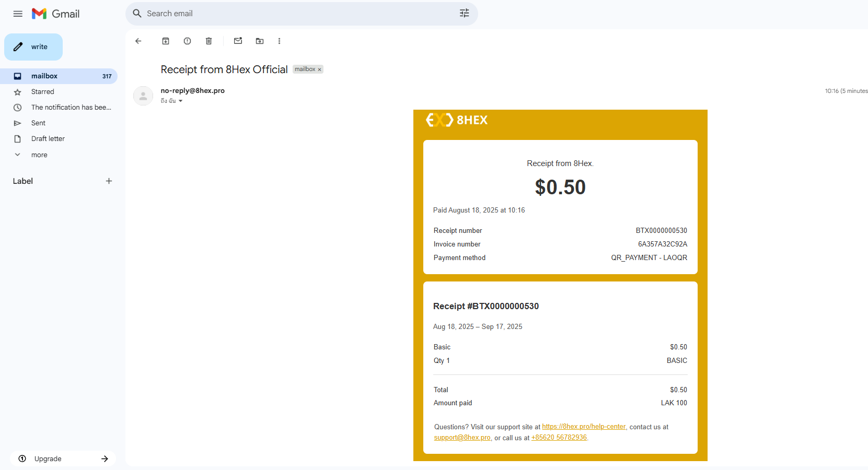Open more email actions menu
This screenshot has height=470, width=868.
(x=280, y=41)
